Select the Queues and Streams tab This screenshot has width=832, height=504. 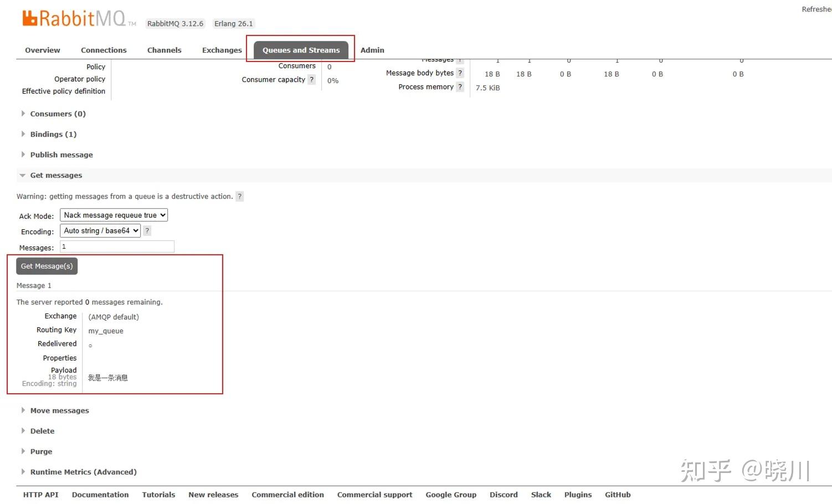(301, 50)
